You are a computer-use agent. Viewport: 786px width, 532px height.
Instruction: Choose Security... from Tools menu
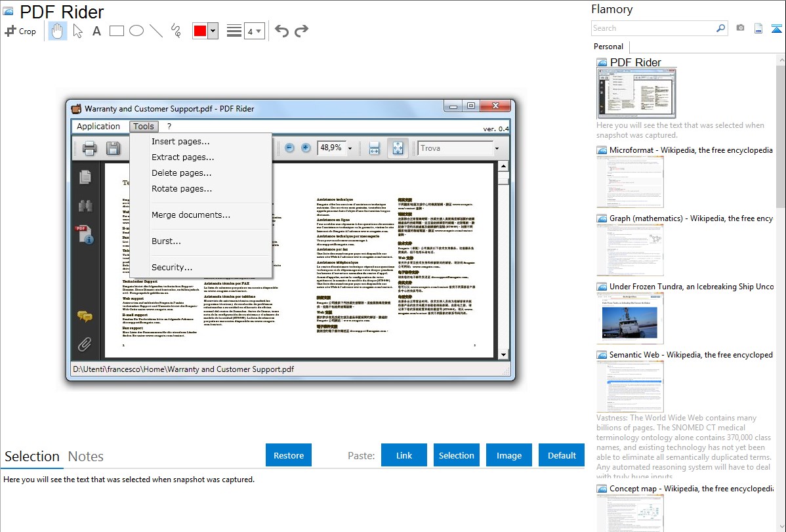click(201, 267)
